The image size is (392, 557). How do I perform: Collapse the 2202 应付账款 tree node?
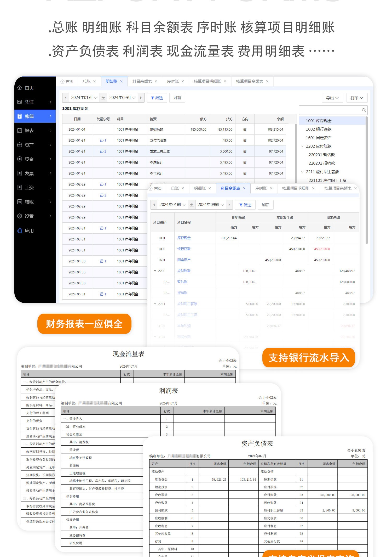[302, 146]
